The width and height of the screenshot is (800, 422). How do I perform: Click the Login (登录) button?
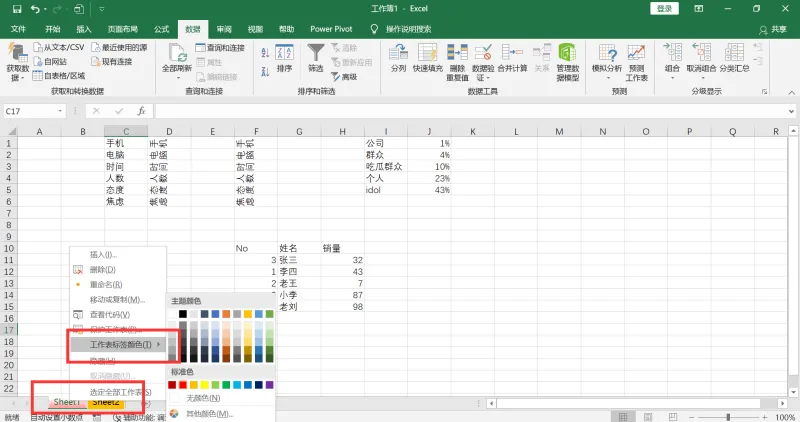click(664, 9)
